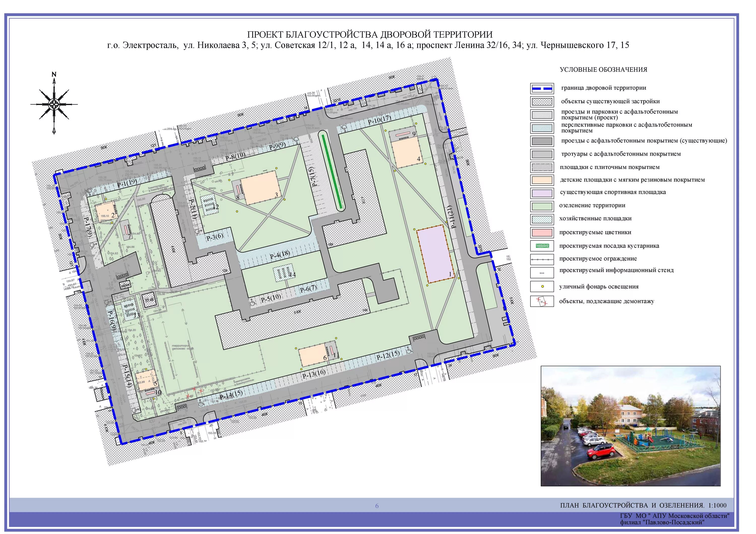756x534 pixels.
Task: Click 'тротуары с асфальтобетонным покрытием' legend text
Action: 621,154
